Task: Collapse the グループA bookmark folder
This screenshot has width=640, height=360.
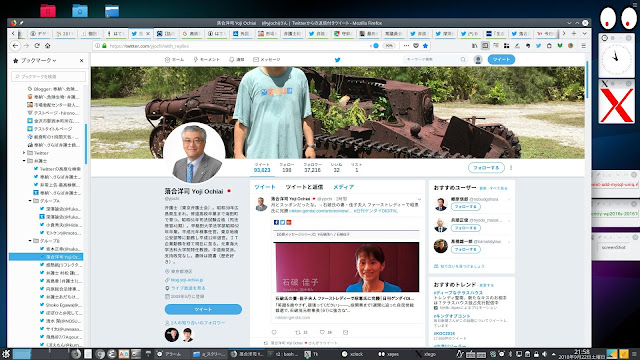Action: (x=30, y=201)
